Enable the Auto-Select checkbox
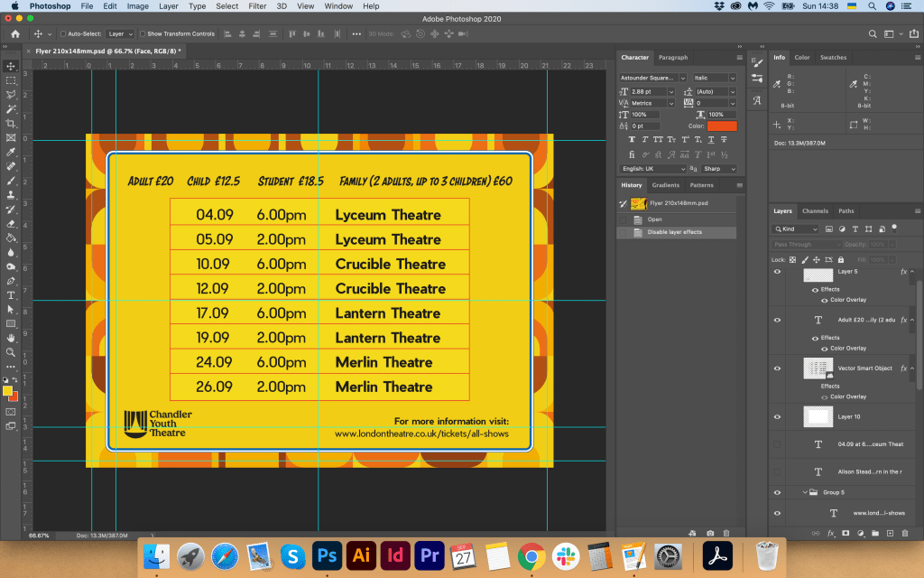Screen dimensions: 924x578 click(63, 34)
